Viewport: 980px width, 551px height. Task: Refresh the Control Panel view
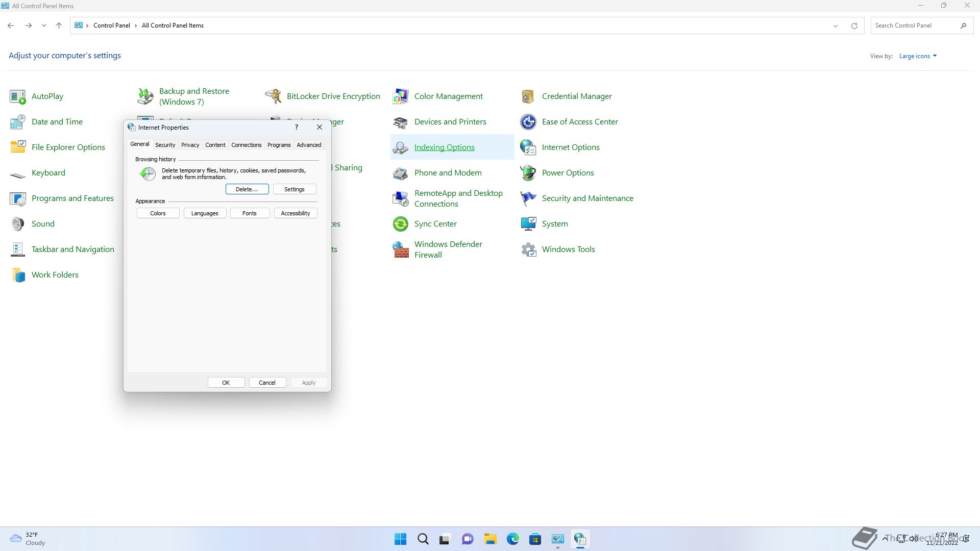pos(854,26)
